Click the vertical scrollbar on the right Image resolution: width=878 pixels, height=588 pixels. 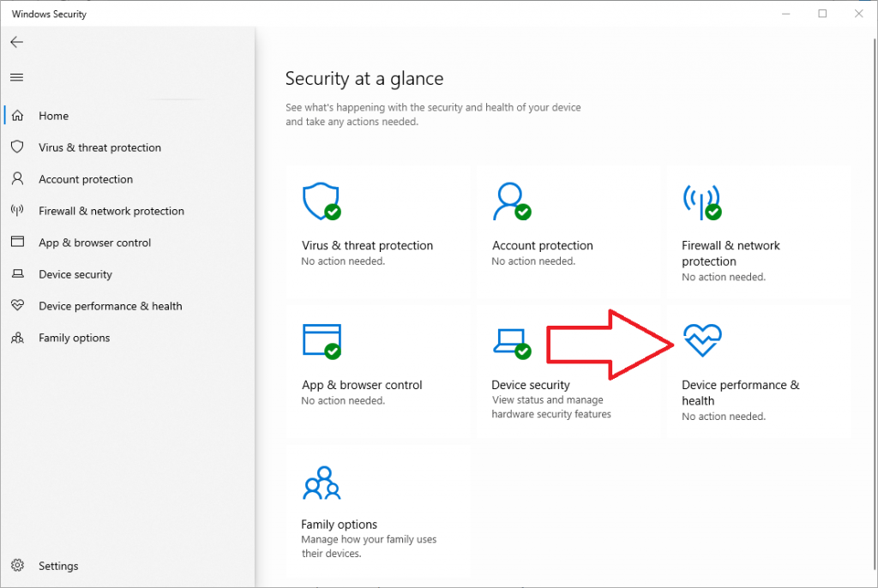(x=874, y=305)
